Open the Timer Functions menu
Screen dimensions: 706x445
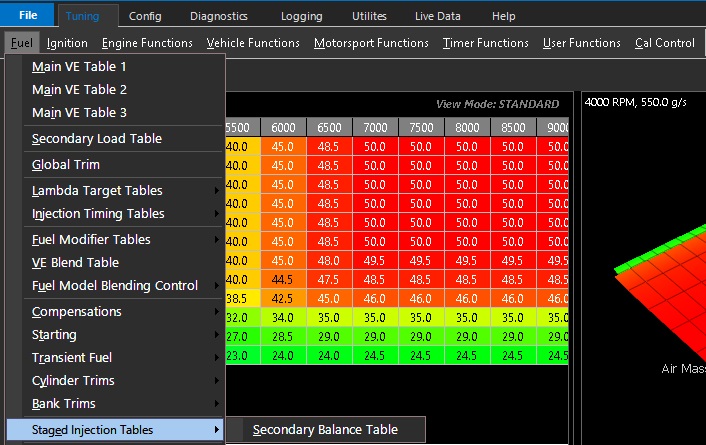(485, 43)
